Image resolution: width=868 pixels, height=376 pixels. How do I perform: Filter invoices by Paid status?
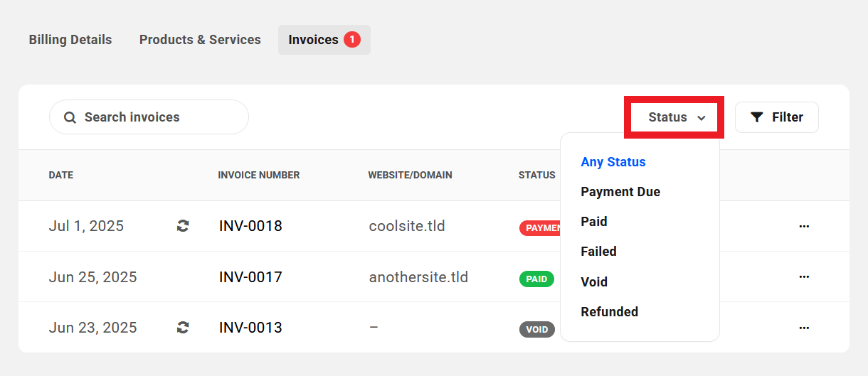[593, 222]
